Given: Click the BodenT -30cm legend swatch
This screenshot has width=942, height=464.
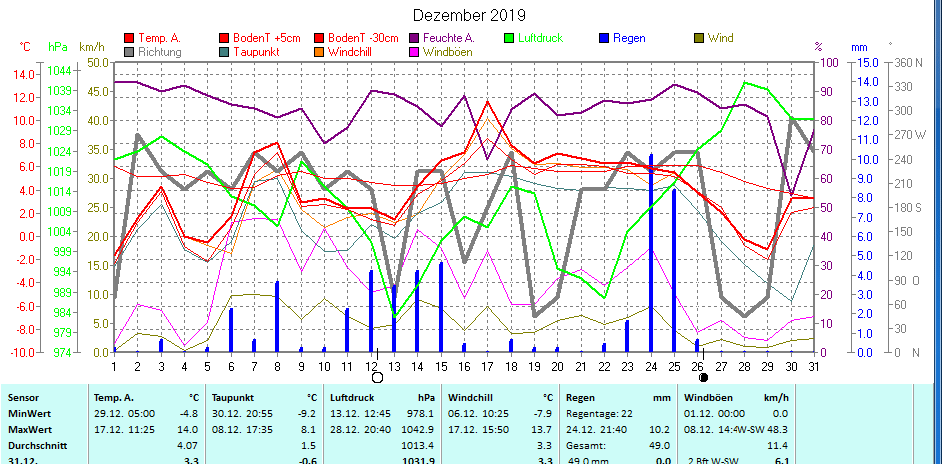Looking at the screenshot, I should 318,38.
